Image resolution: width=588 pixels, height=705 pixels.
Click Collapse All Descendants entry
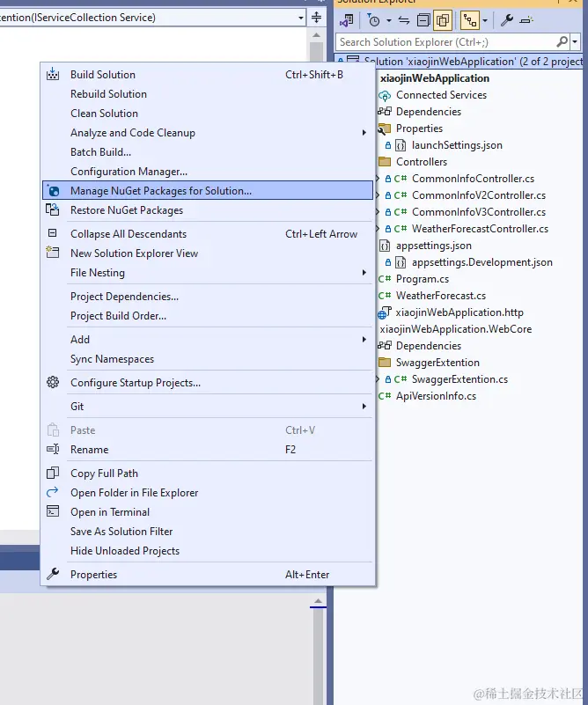pos(208,234)
